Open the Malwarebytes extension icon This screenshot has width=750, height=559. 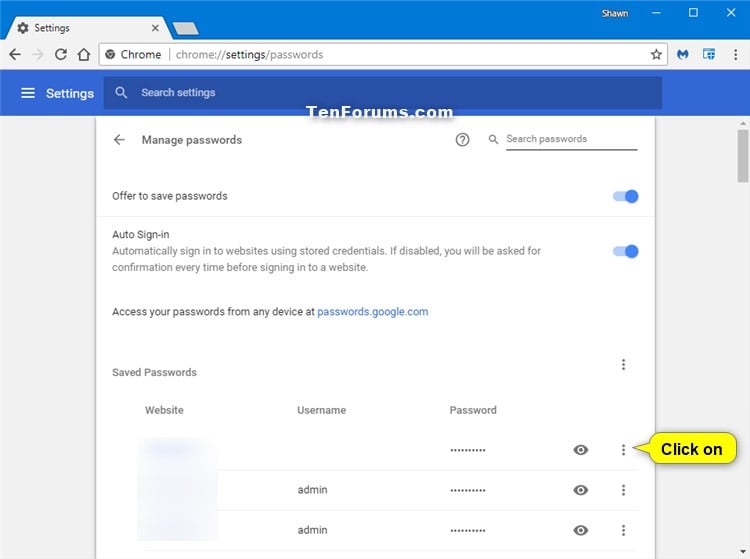[683, 55]
